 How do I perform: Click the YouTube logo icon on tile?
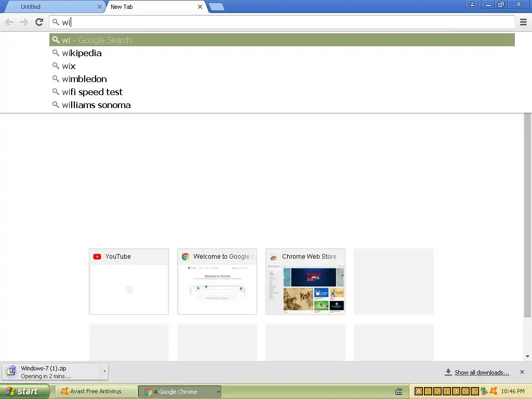tap(97, 257)
